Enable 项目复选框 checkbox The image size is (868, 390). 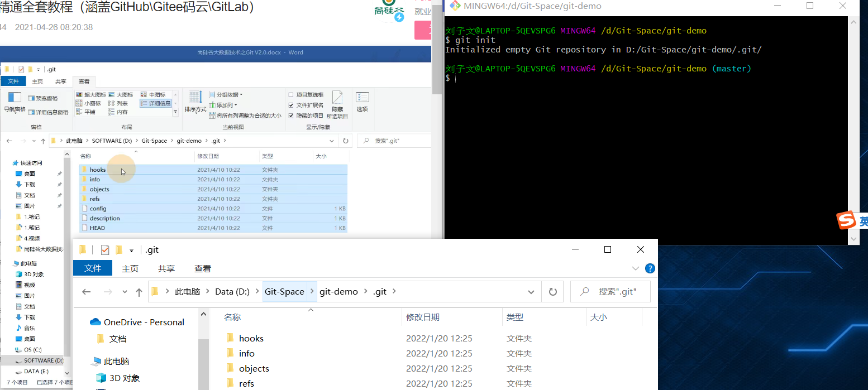click(x=291, y=95)
